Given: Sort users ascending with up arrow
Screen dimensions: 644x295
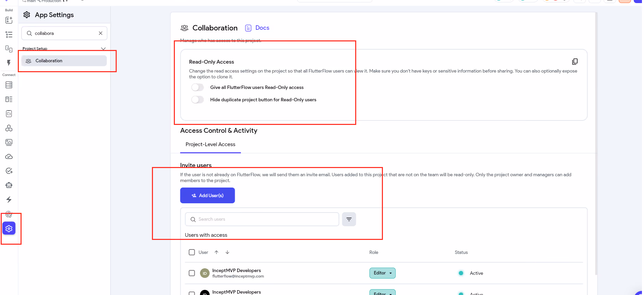Looking at the screenshot, I should pyautogui.click(x=216, y=252).
